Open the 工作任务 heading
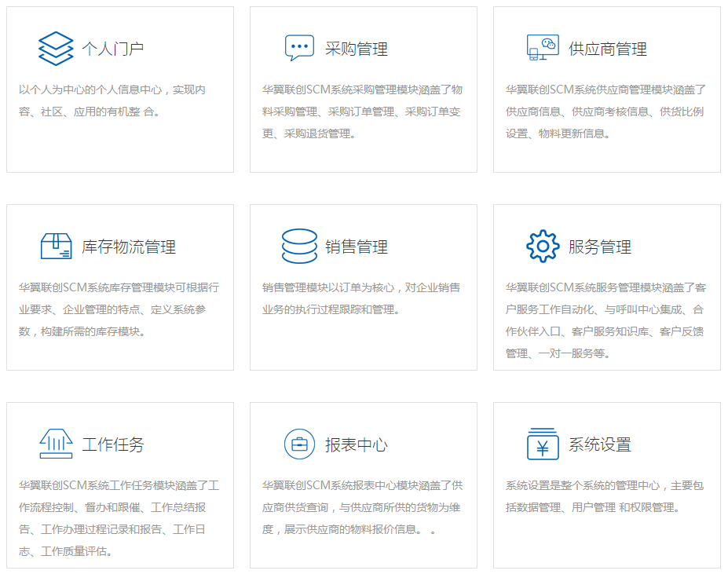 (113, 445)
